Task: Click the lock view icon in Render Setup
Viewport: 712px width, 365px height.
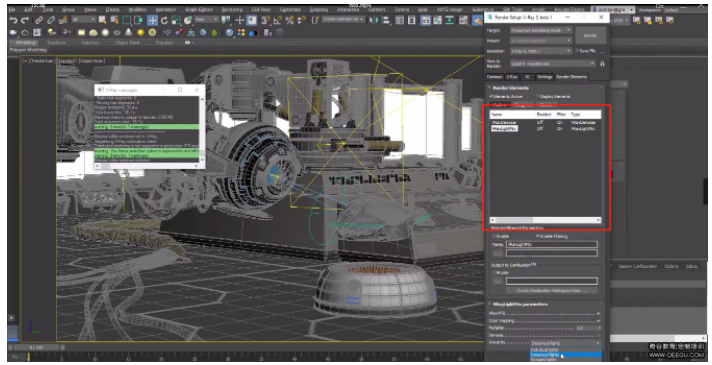Action: coord(602,64)
